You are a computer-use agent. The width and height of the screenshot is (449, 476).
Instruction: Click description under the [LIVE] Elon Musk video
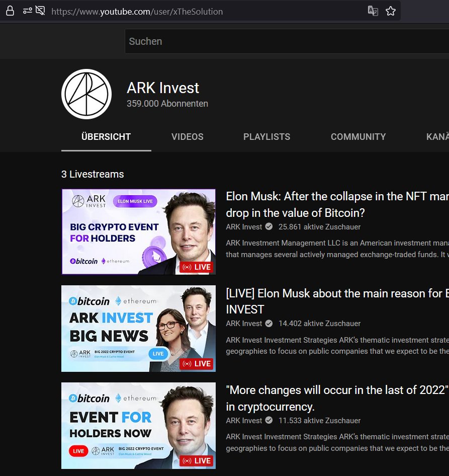point(337,346)
